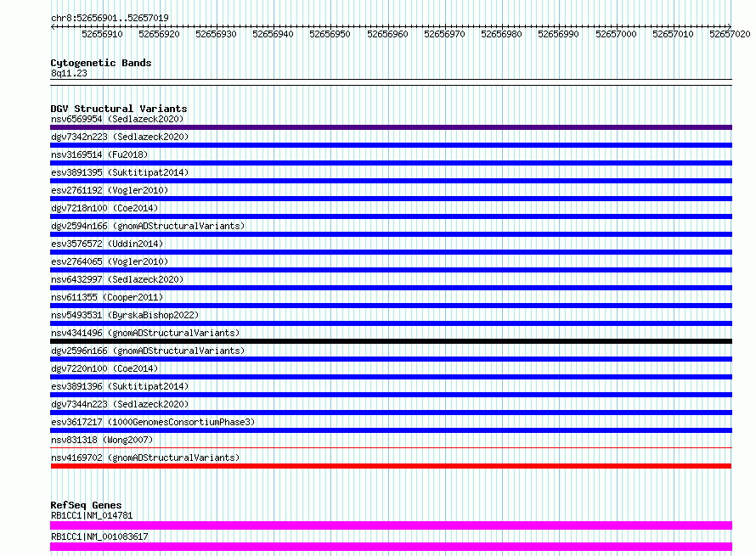
Task: Click ruler position 52656920
Action: [x=159, y=34]
